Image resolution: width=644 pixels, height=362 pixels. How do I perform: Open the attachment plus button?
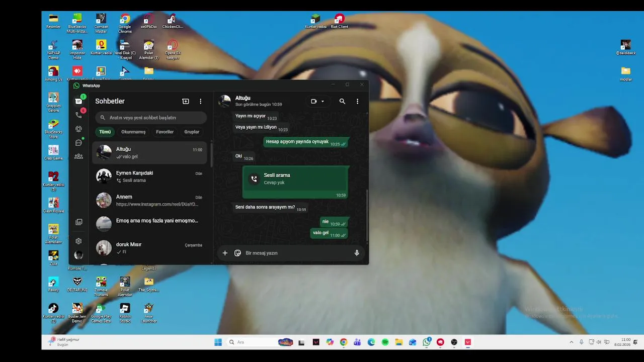[225, 253]
